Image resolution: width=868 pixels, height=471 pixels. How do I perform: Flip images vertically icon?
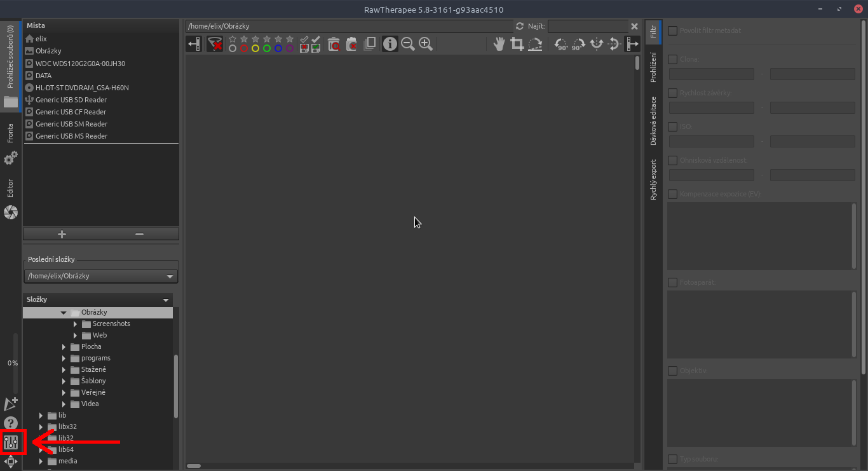coord(614,44)
